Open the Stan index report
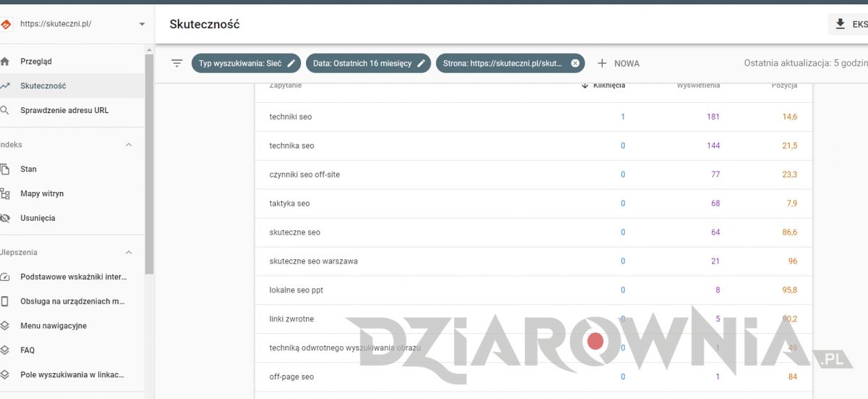 point(28,169)
